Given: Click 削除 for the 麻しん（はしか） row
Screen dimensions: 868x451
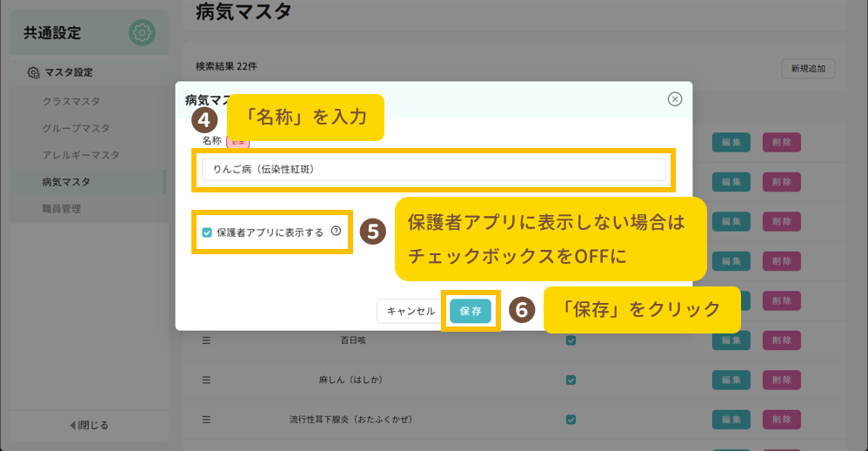Looking at the screenshot, I should [x=780, y=380].
